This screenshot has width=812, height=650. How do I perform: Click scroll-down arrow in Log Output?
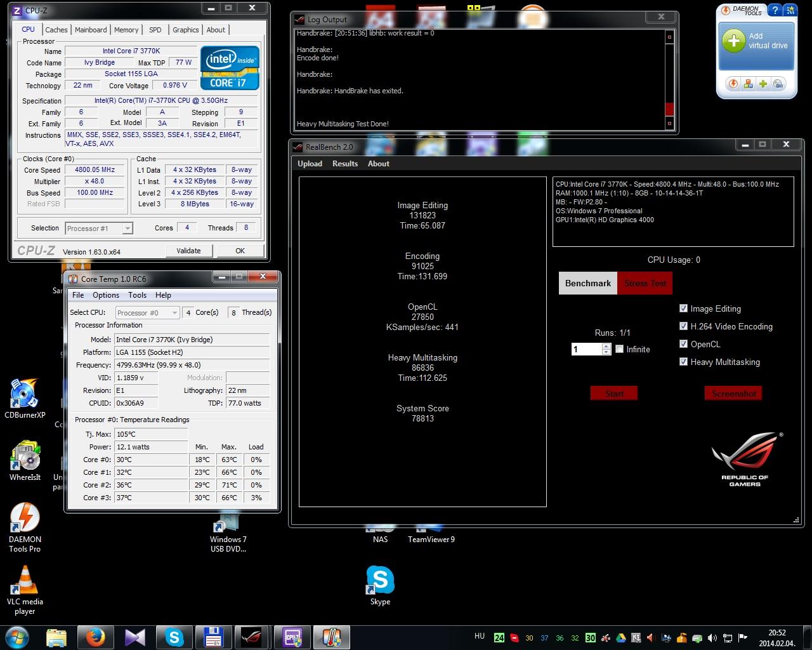tap(669, 124)
